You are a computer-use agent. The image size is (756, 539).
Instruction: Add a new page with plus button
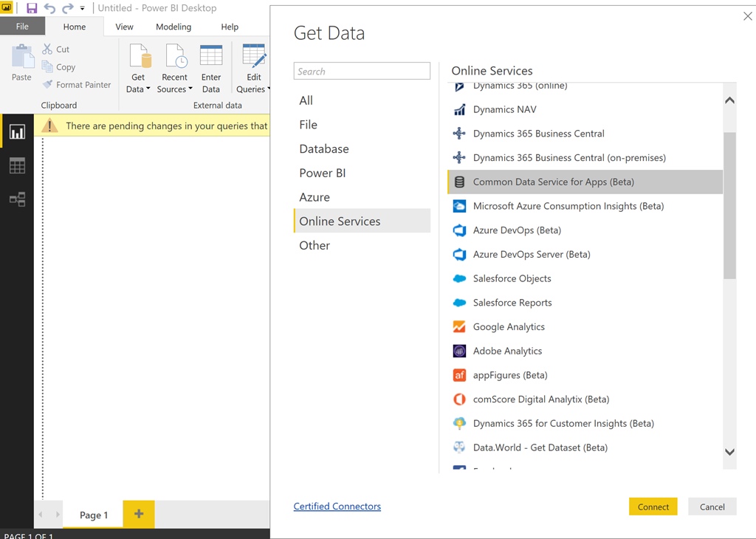139,514
